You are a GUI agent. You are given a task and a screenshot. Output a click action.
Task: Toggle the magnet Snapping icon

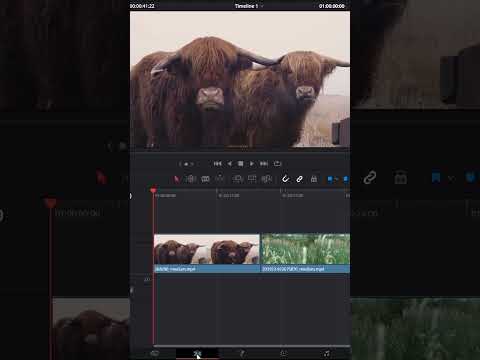(x=285, y=179)
